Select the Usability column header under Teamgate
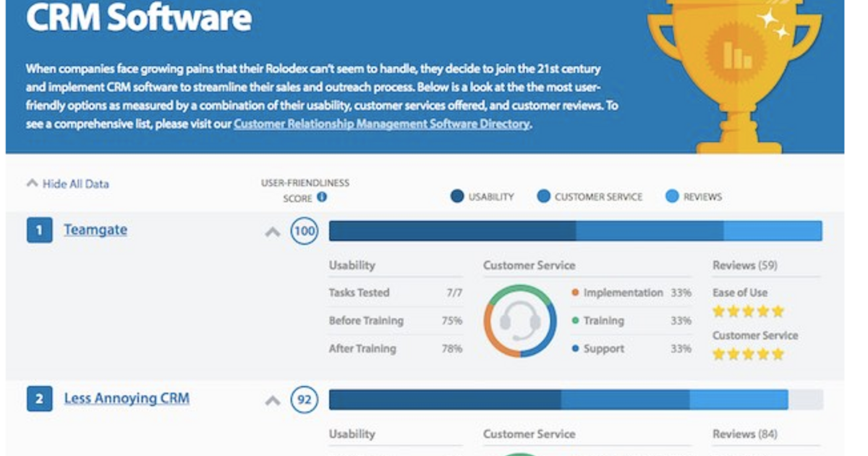 [x=352, y=265]
